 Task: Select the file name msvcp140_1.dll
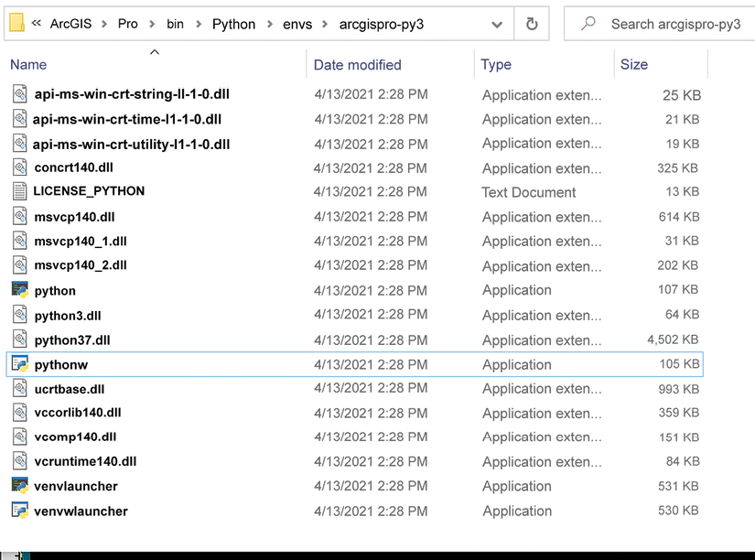pos(81,241)
